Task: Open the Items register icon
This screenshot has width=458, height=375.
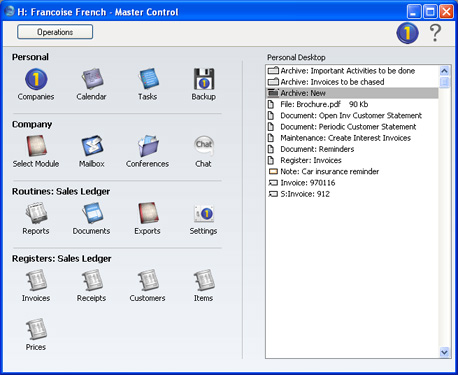Action: (x=204, y=280)
